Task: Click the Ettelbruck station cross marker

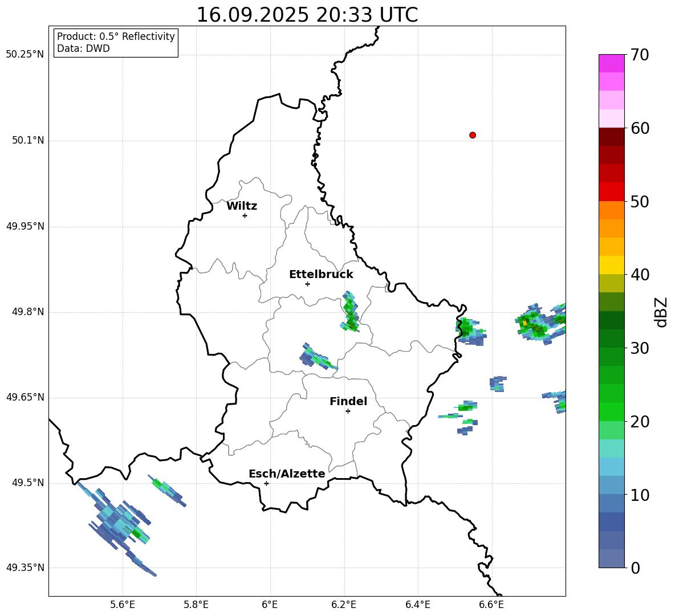Action: click(x=307, y=284)
